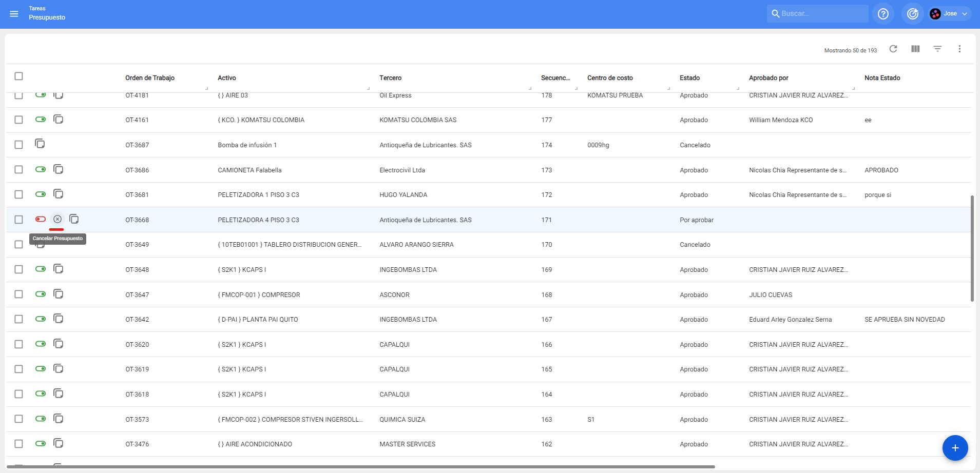Sort by the Orden de Trabajo column header
The image size is (980, 473).
(150, 78)
